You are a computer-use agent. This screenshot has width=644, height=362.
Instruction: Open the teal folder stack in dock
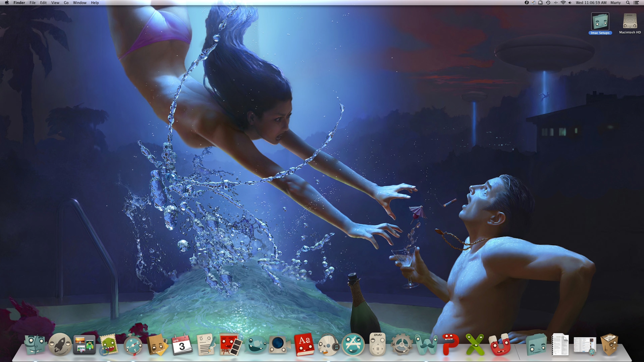(x=536, y=344)
